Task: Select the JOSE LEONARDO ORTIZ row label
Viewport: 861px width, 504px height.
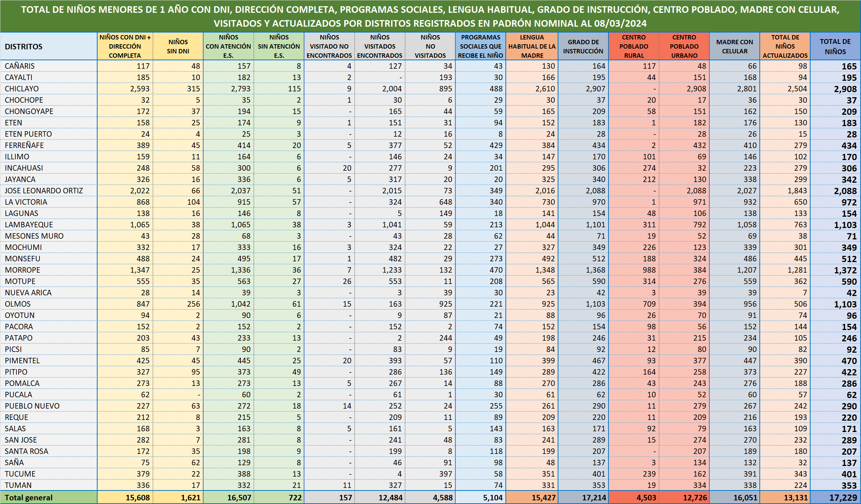Action: click(x=44, y=191)
